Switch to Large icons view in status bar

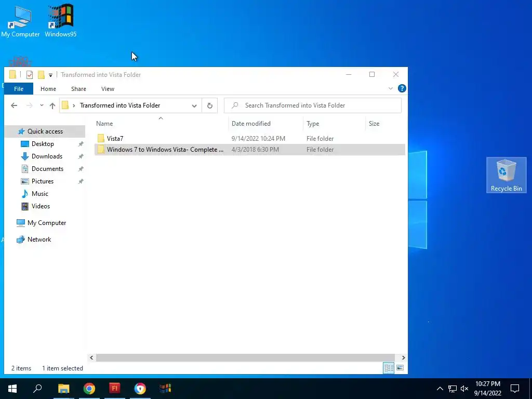[400, 368]
